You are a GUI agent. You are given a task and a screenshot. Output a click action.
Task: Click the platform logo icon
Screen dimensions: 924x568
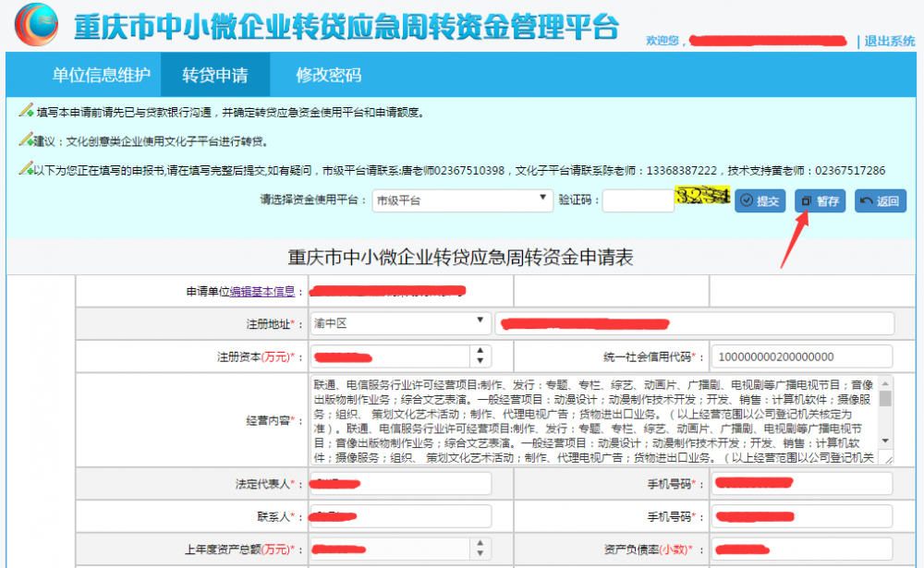39,27
